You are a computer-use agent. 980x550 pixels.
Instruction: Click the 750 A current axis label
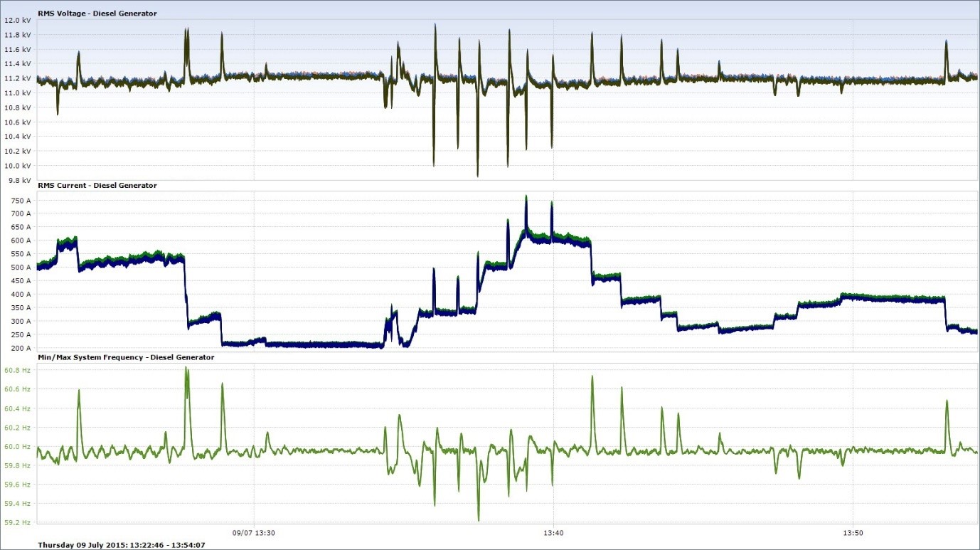point(21,201)
